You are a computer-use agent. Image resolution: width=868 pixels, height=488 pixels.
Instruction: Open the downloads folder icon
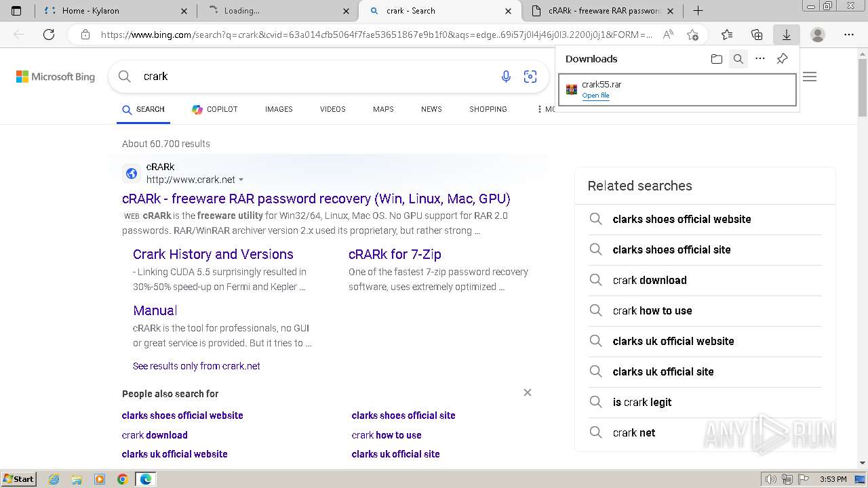[717, 59]
